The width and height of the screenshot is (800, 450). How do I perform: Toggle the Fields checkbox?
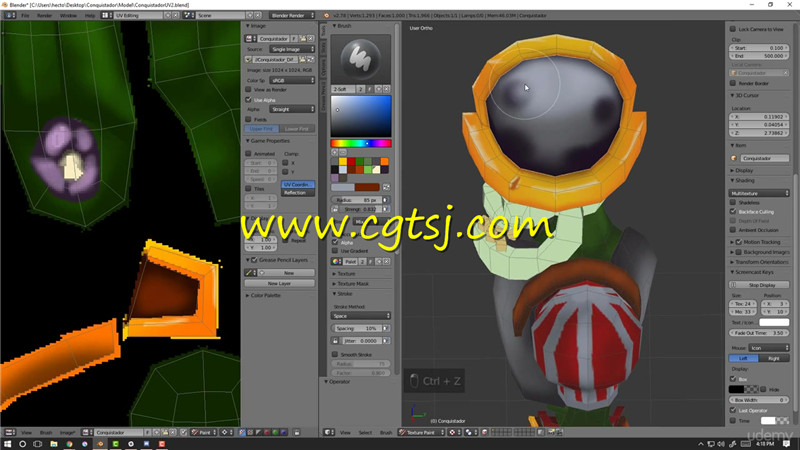248,119
